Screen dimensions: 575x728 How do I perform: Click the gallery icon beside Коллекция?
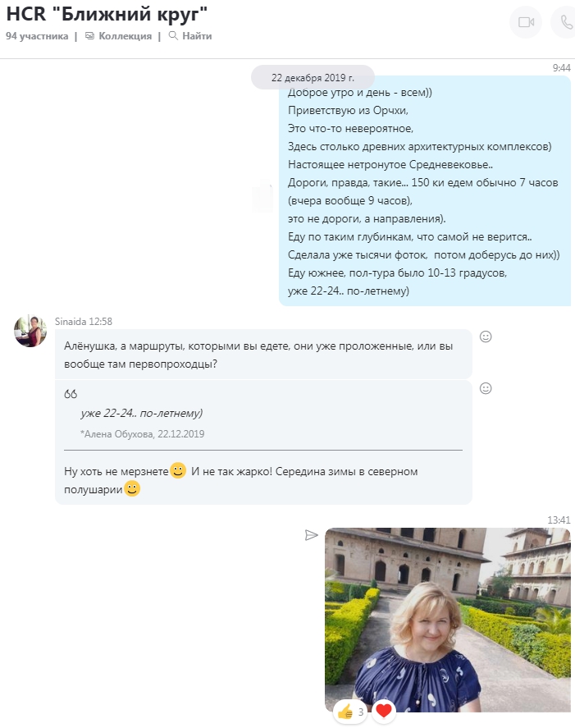(89, 36)
